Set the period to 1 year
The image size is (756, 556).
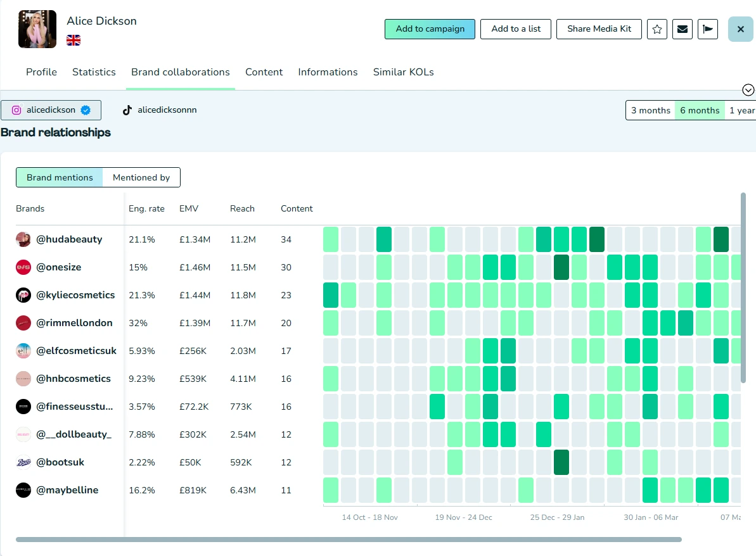[741, 110]
